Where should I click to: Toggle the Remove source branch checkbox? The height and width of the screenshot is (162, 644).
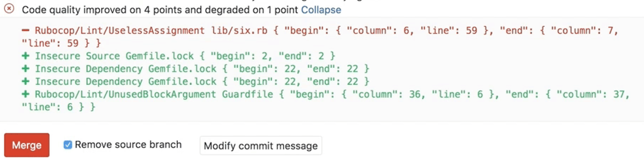pyautogui.click(x=68, y=145)
